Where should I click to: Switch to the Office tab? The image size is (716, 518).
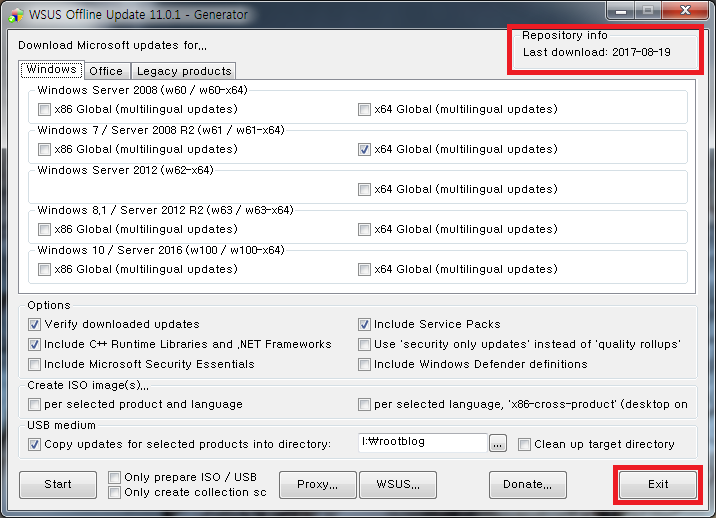(106, 71)
